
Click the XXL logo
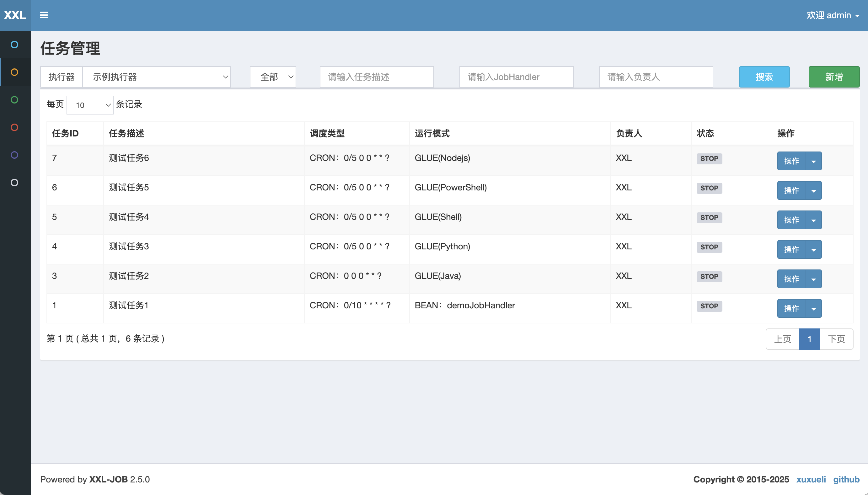(15, 15)
